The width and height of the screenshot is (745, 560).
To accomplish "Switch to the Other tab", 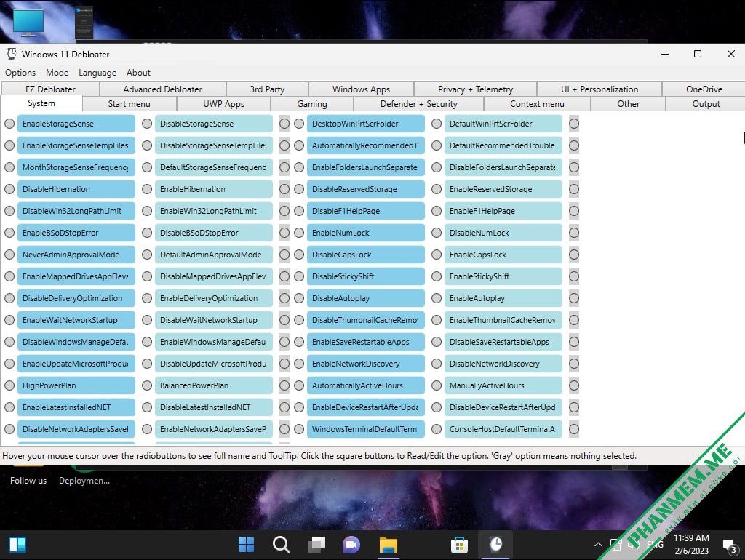I will point(628,104).
